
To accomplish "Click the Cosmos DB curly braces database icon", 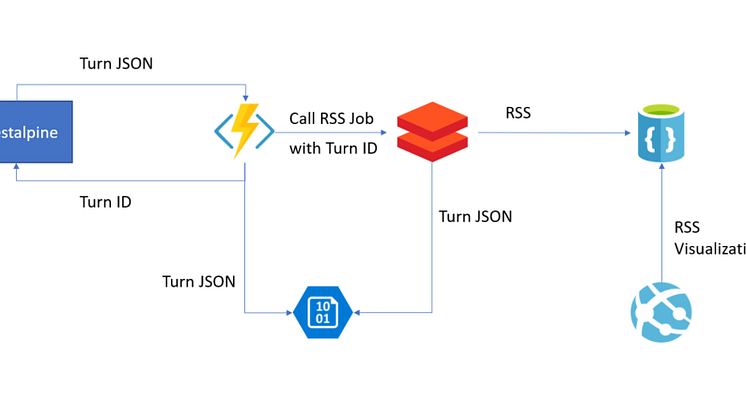I will [660, 132].
